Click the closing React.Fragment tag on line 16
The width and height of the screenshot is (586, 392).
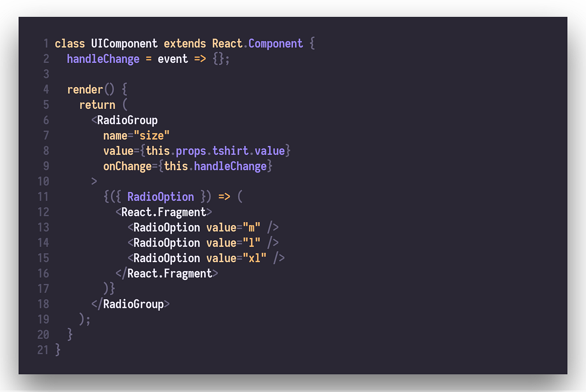pos(167,273)
